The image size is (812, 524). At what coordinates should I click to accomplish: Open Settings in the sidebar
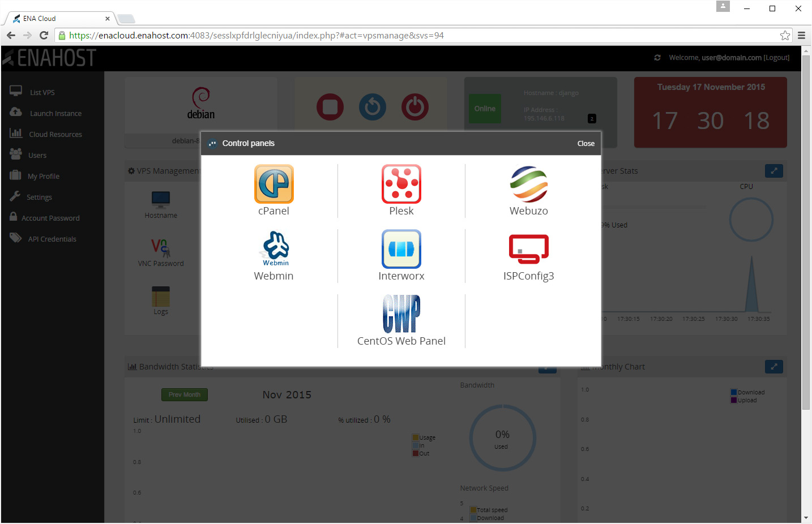point(39,197)
